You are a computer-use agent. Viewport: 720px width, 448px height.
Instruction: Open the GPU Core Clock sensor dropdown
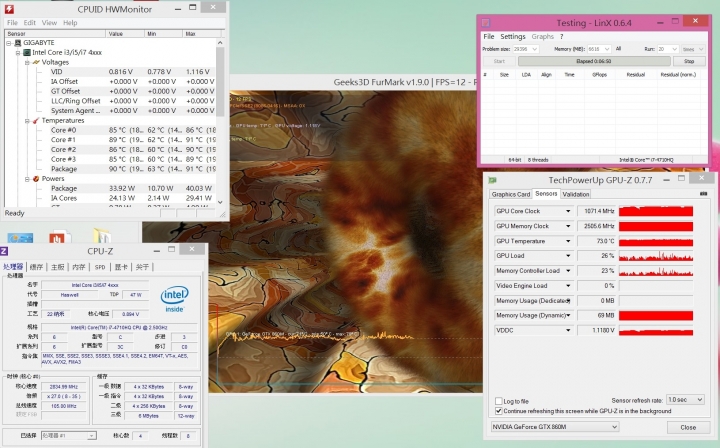coord(568,211)
